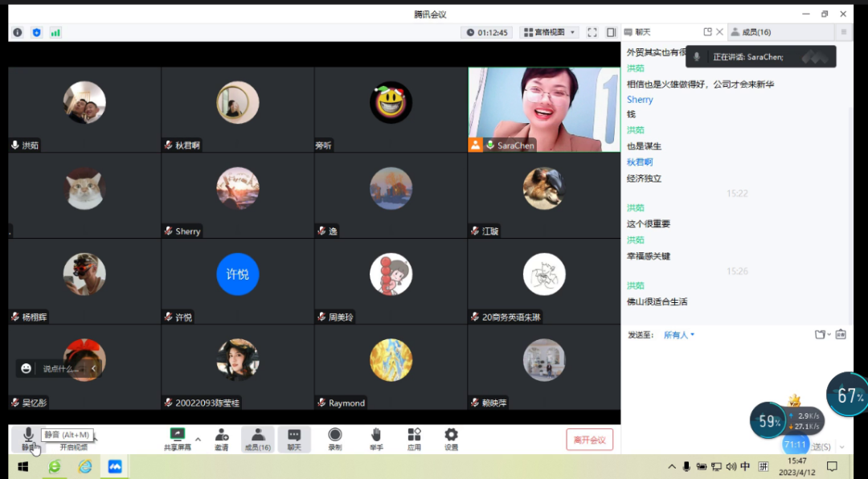Open the 成员(16) members toolbar button

tap(257, 438)
